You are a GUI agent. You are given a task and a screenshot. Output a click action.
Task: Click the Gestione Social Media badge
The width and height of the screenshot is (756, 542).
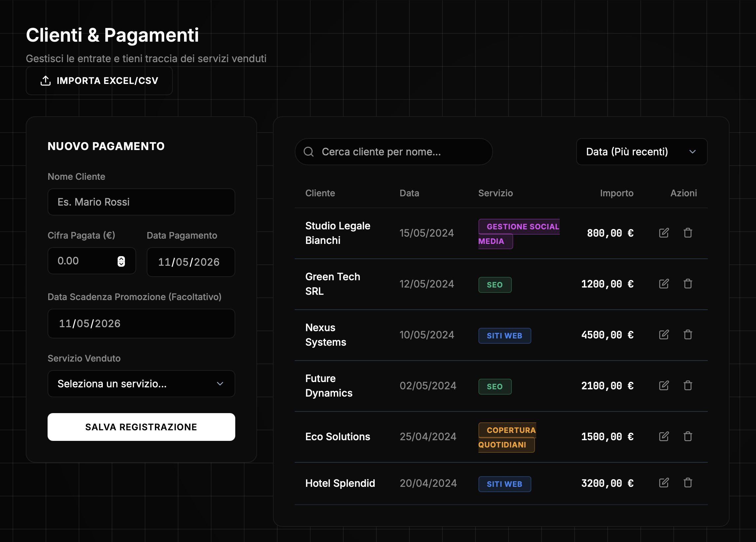click(x=519, y=234)
